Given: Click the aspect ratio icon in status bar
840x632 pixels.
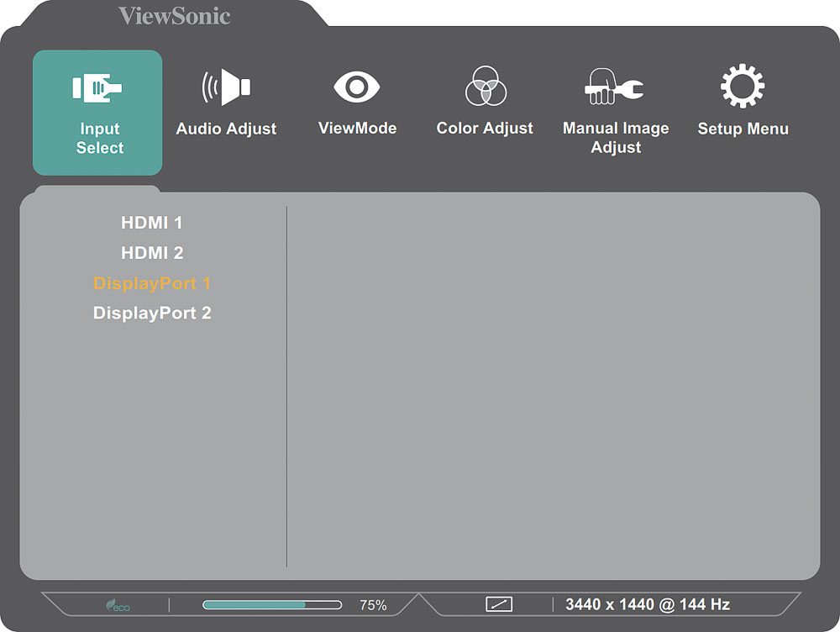Looking at the screenshot, I should [x=499, y=604].
